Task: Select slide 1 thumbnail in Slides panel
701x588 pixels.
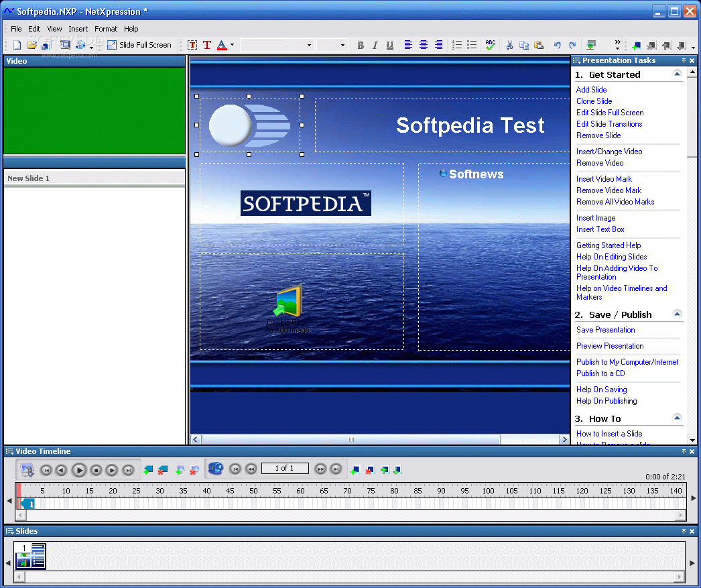Action: pos(31,556)
